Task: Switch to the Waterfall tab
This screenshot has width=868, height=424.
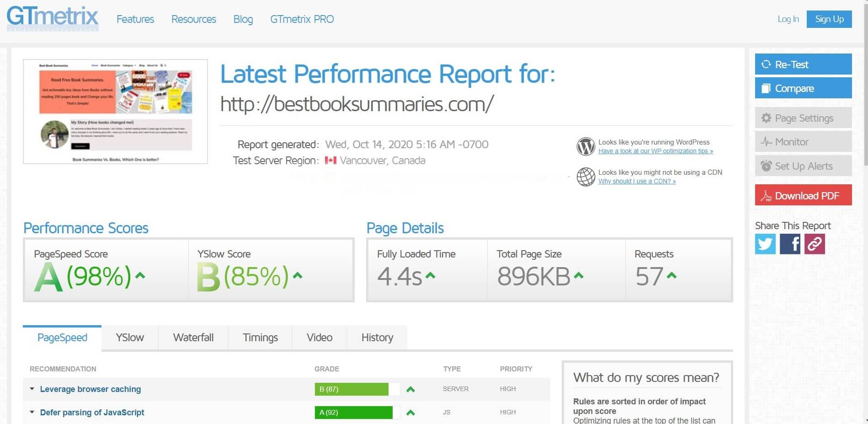Action: [193, 338]
